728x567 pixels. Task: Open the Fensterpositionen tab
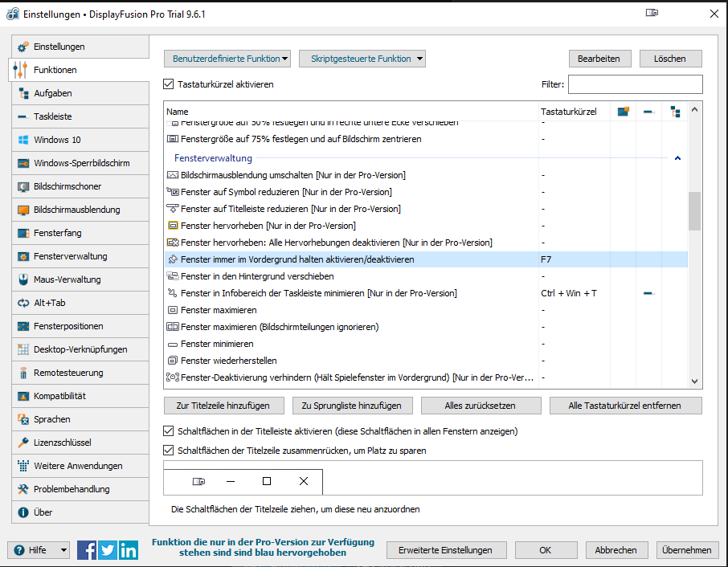point(80,326)
